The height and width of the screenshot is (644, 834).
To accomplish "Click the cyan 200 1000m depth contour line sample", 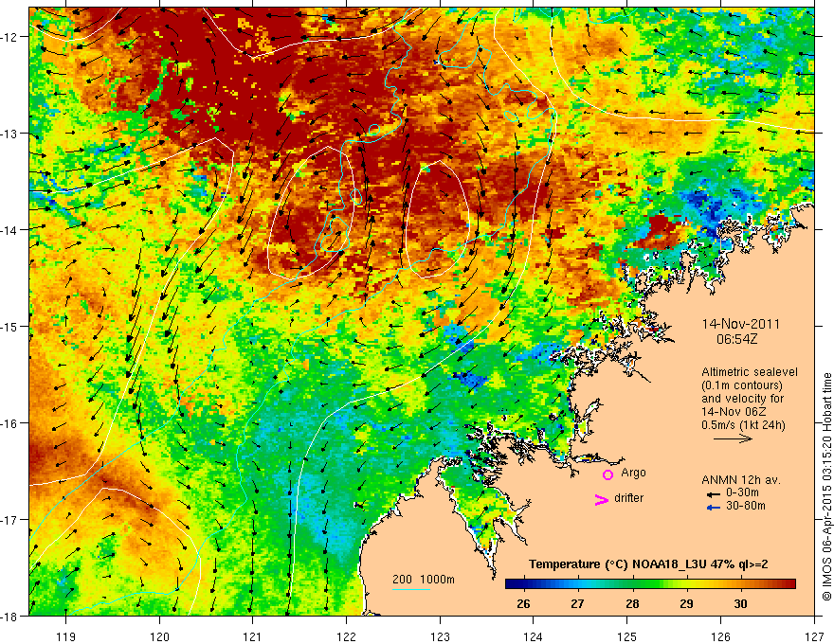I will point(411,589).
